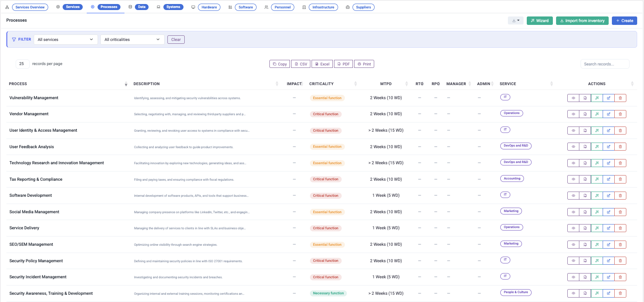Open the All services filter dropdown

pos(66,40)
